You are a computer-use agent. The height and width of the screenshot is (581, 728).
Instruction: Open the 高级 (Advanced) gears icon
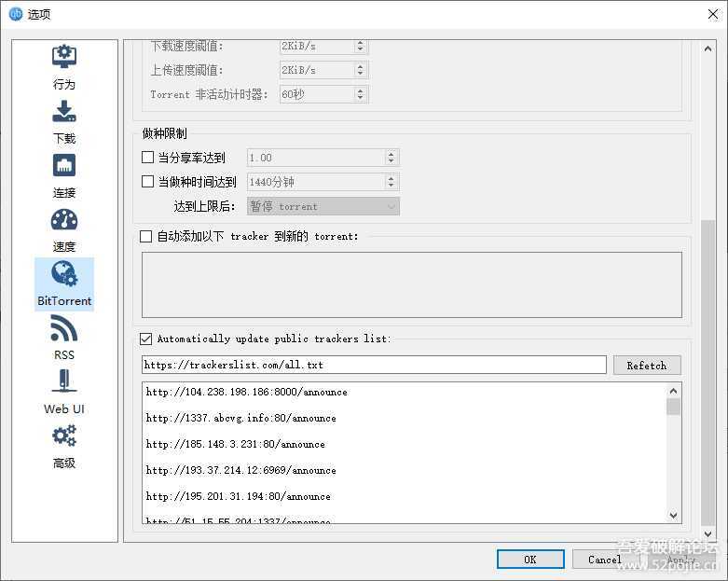point(64,436)
